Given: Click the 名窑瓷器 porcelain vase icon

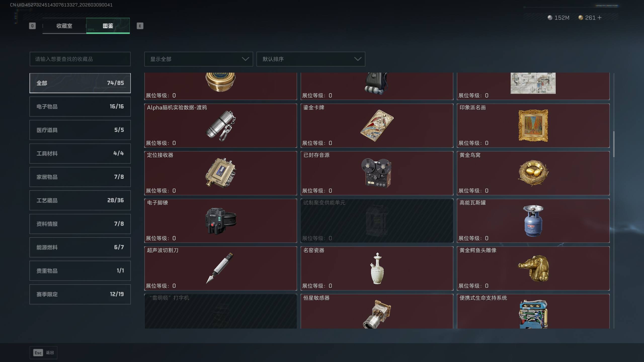Looking at the screenshot, I should click(377, 268).
